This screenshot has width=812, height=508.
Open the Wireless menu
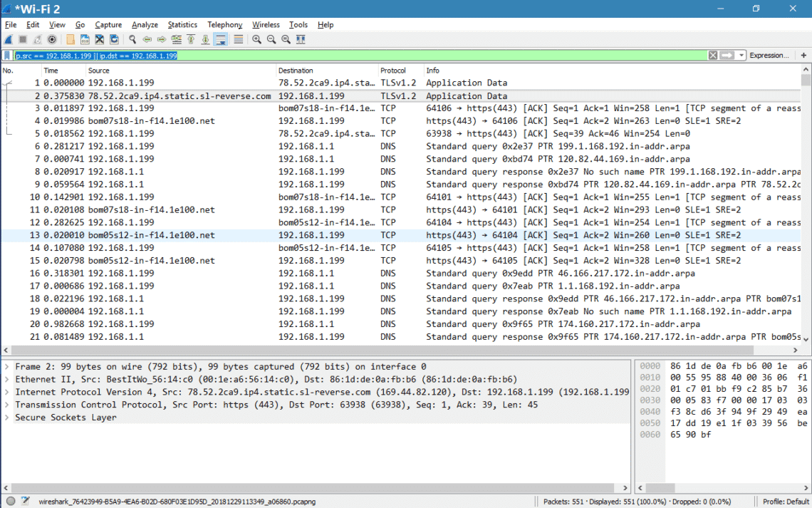[x=266, y=25]
